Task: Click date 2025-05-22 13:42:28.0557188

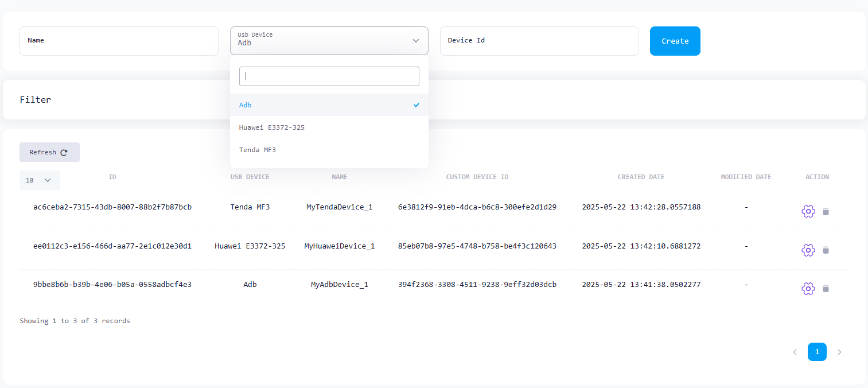Action: [x=641, y=207]
